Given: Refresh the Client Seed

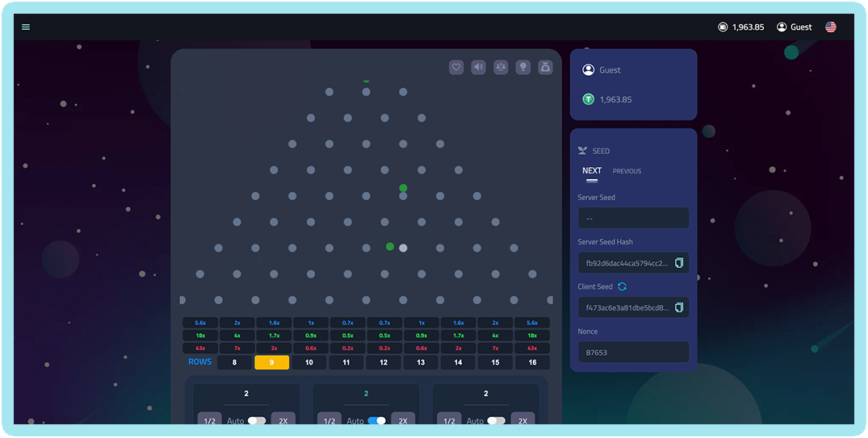Looking at the screenshot, I should (623, 286).
